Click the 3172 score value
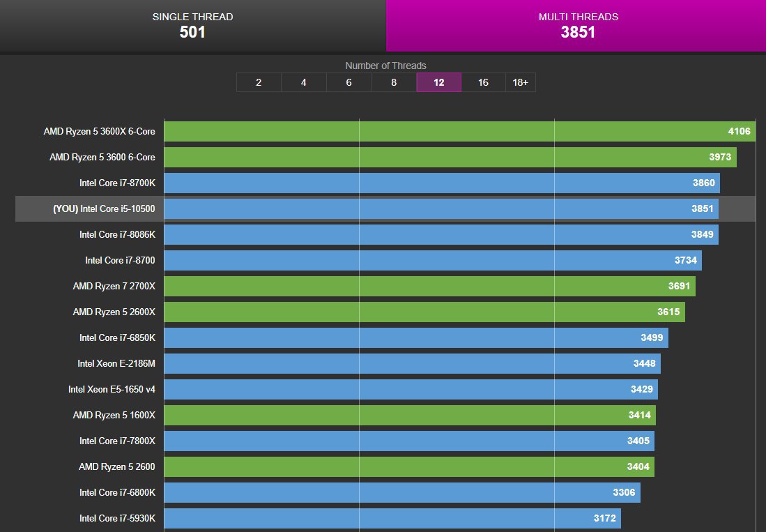766x532 pixels. 605,518
